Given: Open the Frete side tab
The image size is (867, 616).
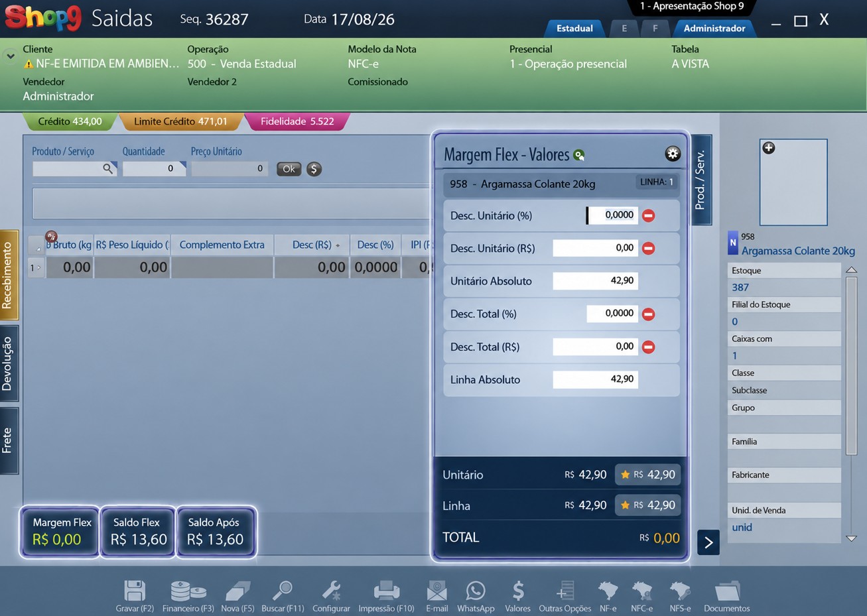Looking at the screenshot, I should coord(8,440).
